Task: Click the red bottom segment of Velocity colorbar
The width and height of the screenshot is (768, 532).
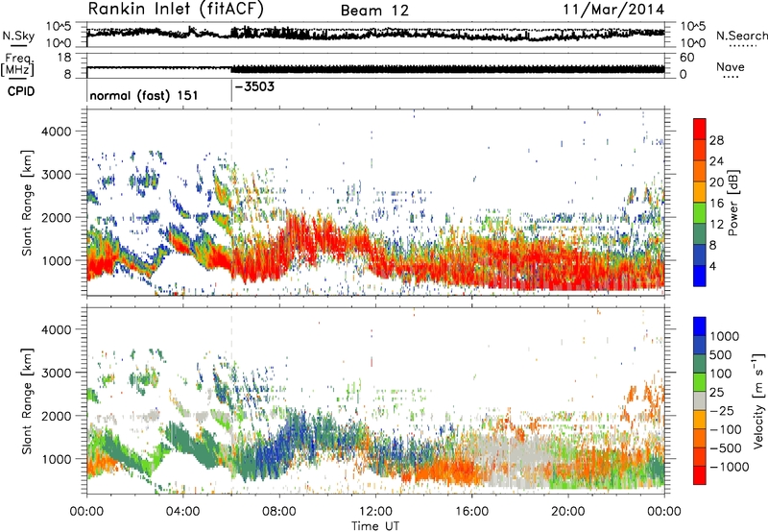Action: click(700, 475)
